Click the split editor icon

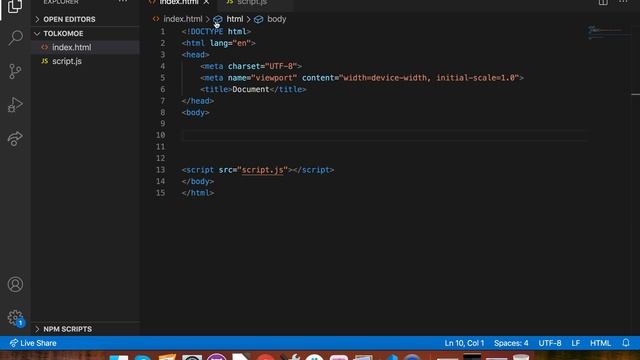pos(603,2)
